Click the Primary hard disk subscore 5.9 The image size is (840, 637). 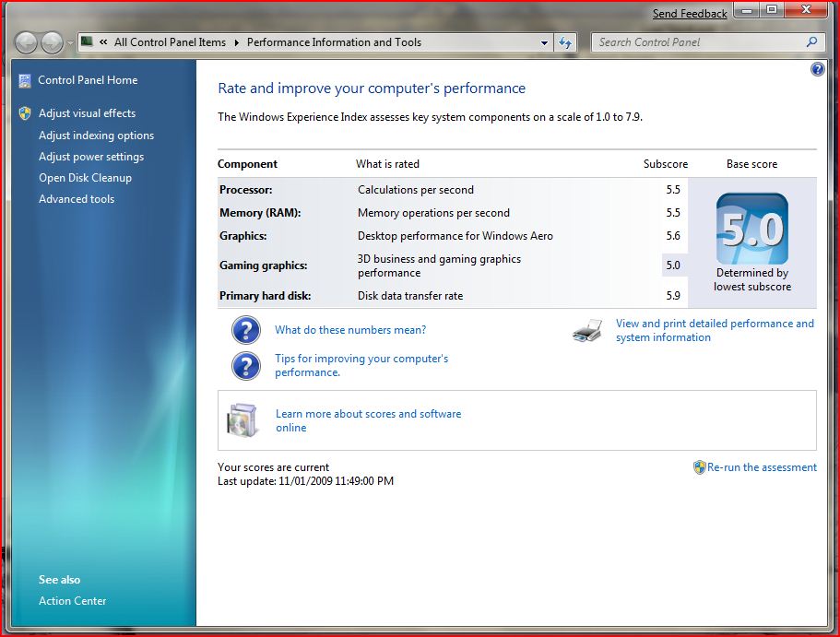(x=673, y=296)
